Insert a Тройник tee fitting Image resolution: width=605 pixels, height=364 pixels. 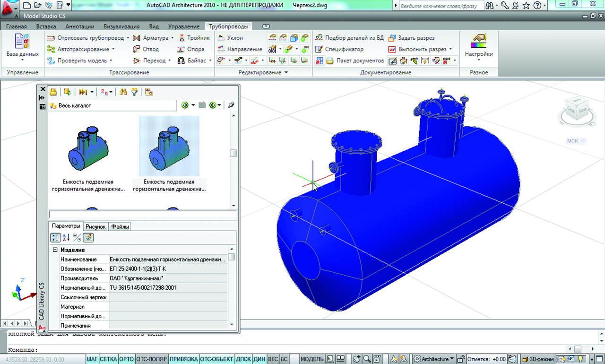point(193,38)
